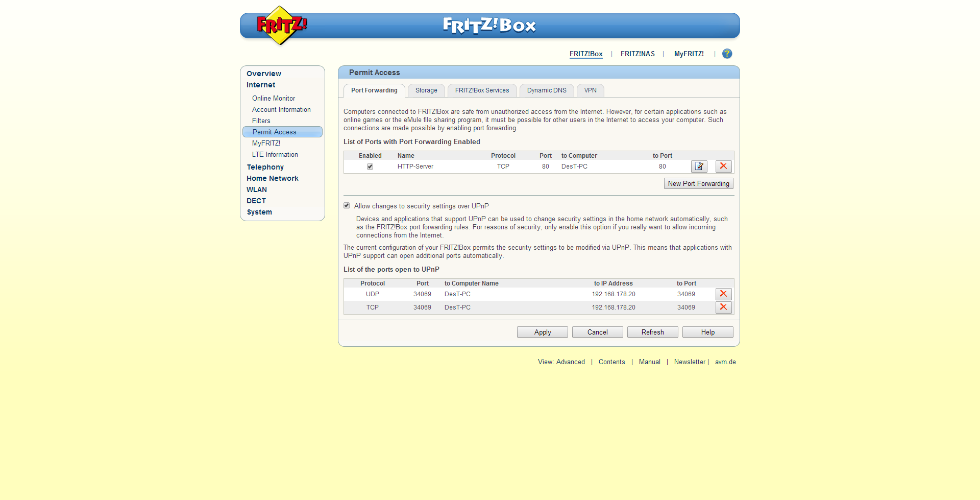Click the View: Advanced footer link

click(561, 362)
